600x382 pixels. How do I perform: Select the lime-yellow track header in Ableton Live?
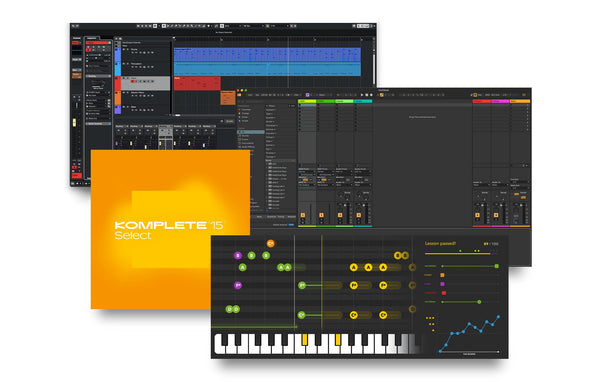point(307,101)
